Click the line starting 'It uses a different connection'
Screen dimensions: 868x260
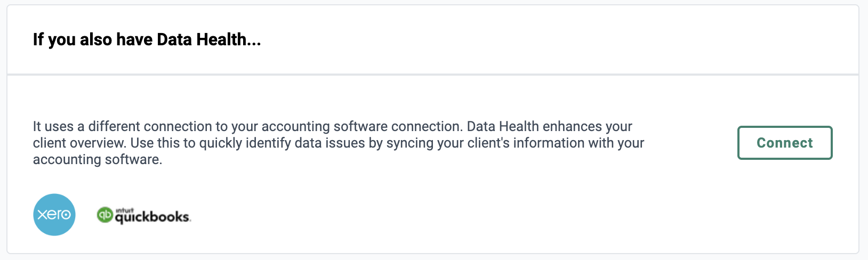point(333,126)
